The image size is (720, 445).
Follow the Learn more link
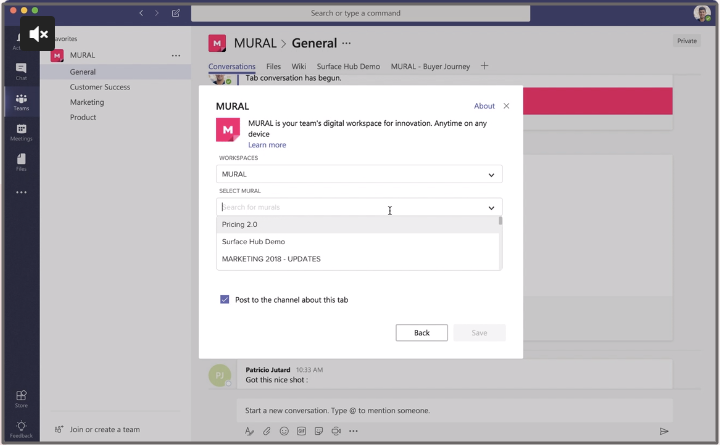267,145
